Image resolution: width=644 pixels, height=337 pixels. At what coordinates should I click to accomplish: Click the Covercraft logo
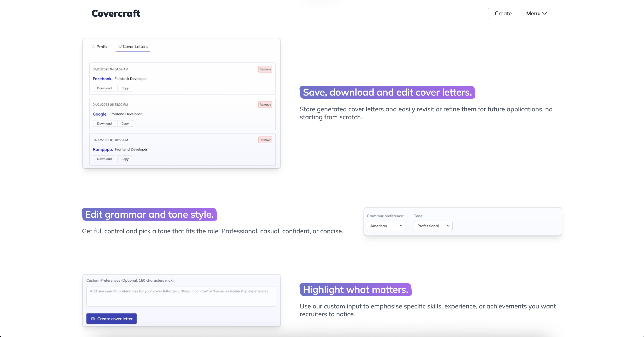116,13
